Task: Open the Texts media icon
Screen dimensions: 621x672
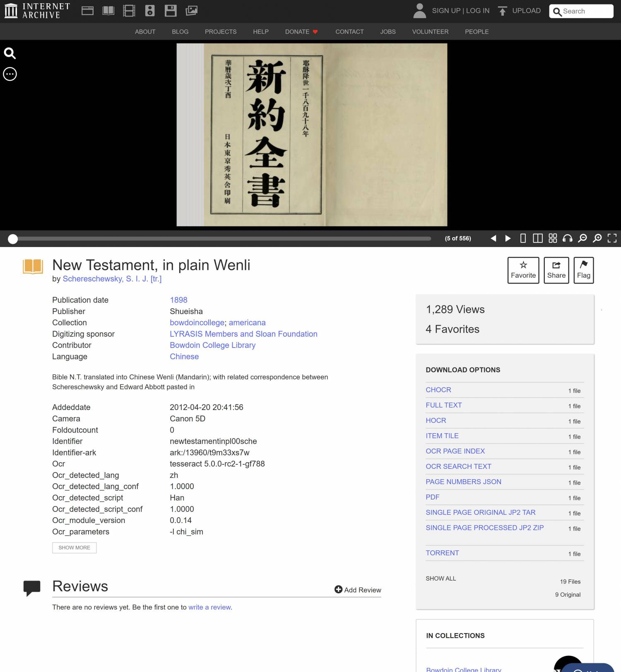Action: click(x=108, y=11)
